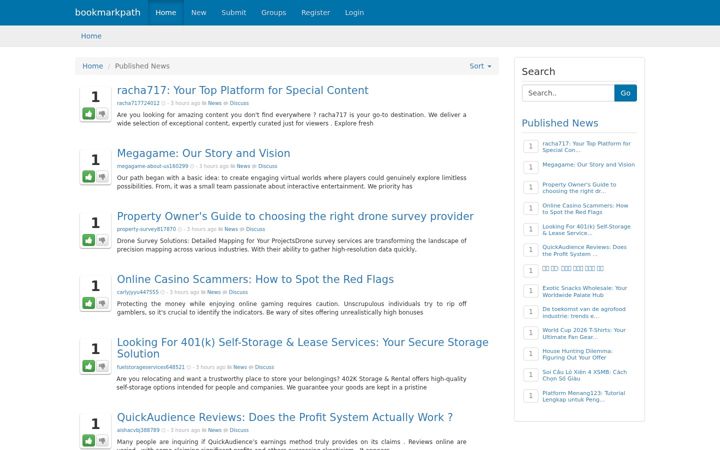Viewport: 720px width, 450px height.
Task: Click the Go search button
Action: pos(625,93)
